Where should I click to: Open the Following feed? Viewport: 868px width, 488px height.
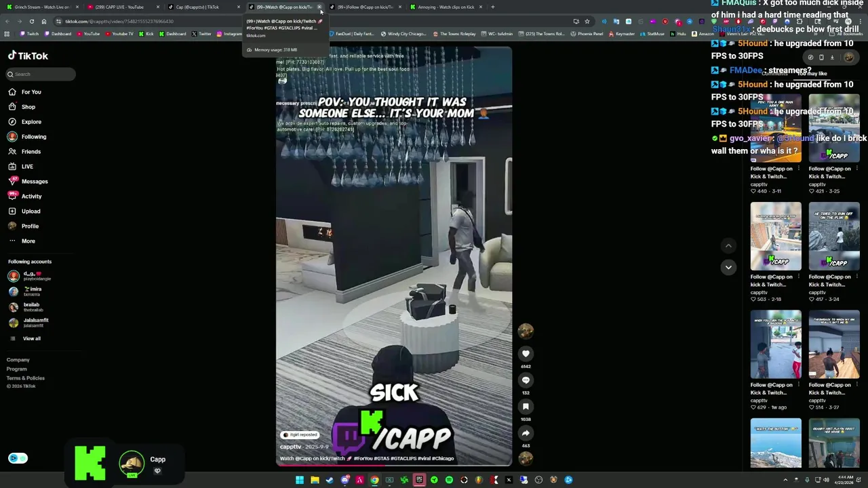[27, 137]
